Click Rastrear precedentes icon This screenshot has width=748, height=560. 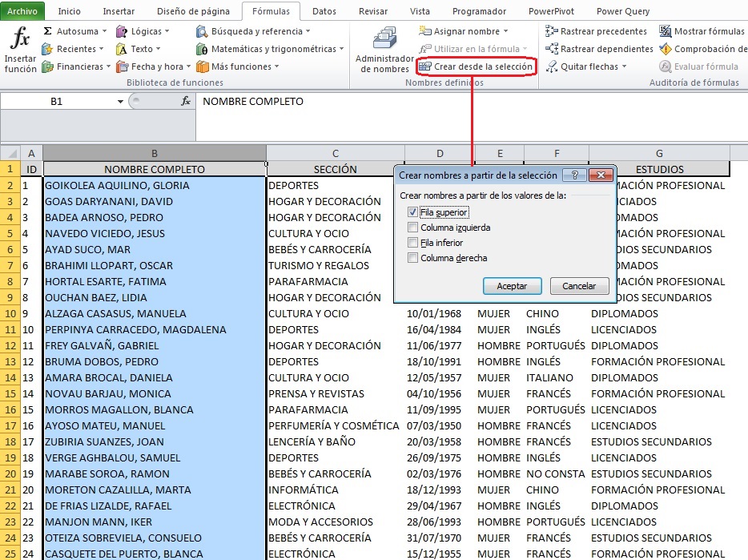[x=600, y=30]
